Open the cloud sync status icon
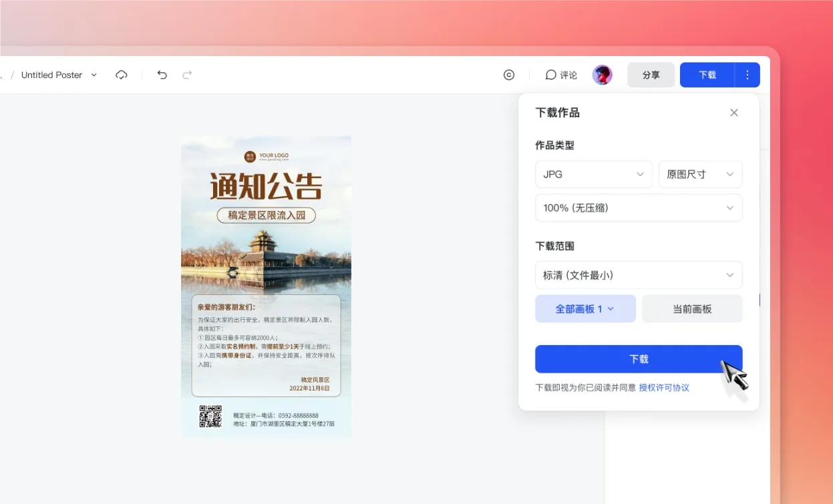Screen dimensions: 833x504 coord(122,75)
